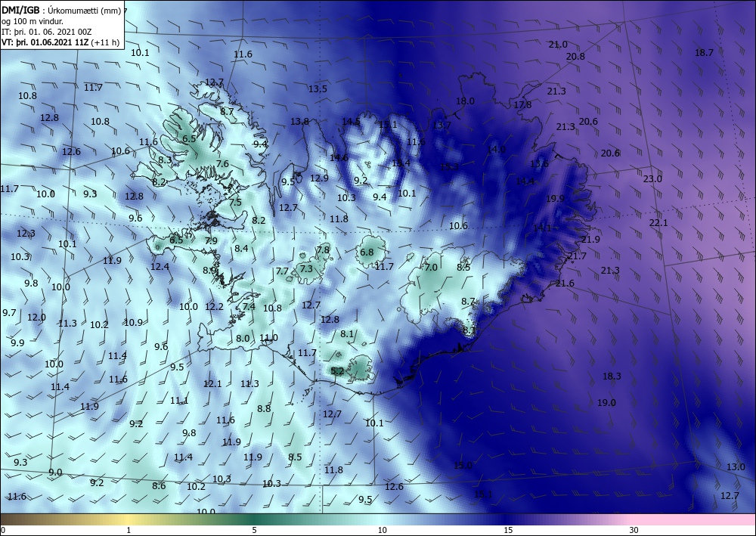Image resolution: width=756 pixels, height=536 pixels.
Task: Click the 8.8 value south of Reykjanes
Action: [264, 409]
